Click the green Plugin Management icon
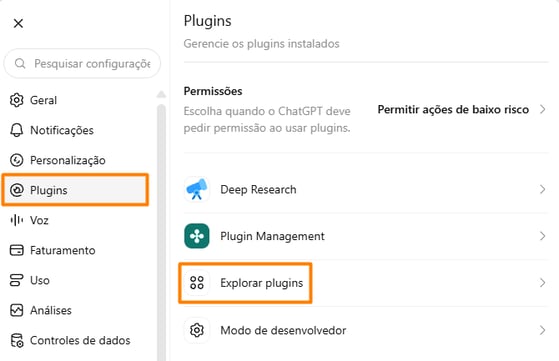Screen dimensions: 559x361 click(197, 236)
